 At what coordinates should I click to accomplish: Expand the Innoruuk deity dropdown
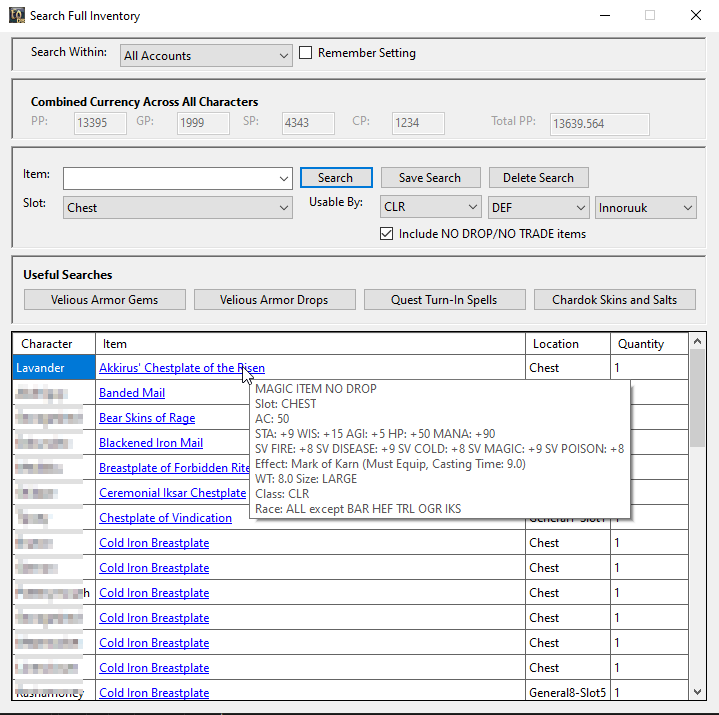tap(645, 208)
